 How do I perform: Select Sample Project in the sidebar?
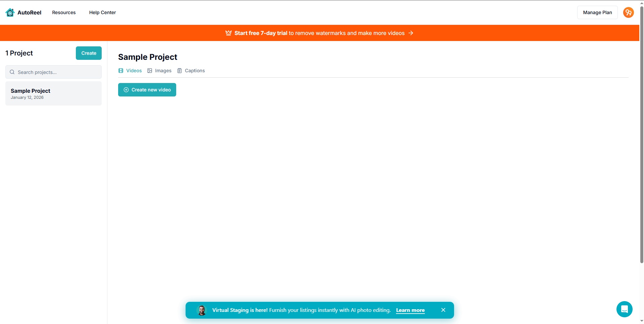[x=53, y=93]
